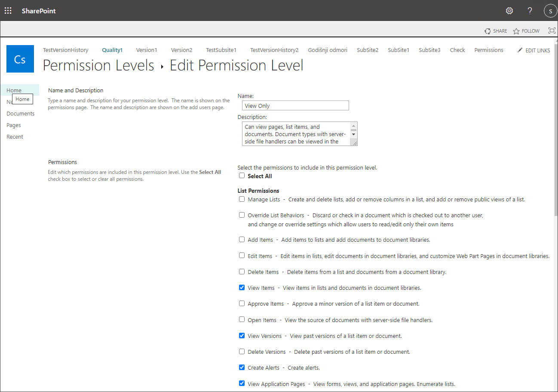Check the Select All checkbox
Image resolution: width=558 pixels, height=392 pixels.
[242, 176]
